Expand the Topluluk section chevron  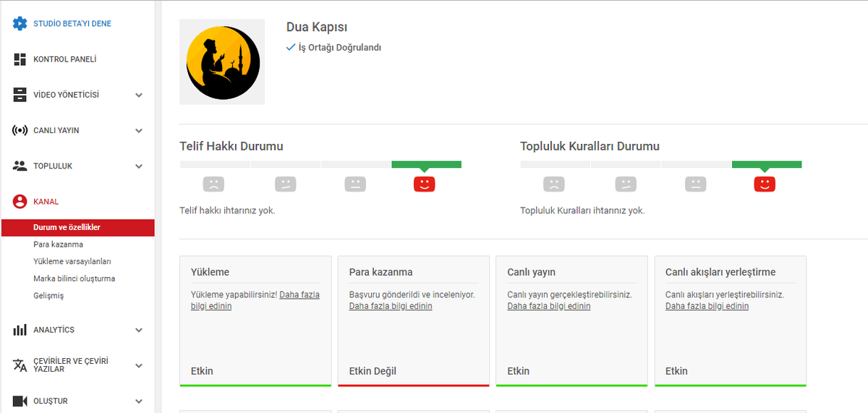[x=139, y=166]
